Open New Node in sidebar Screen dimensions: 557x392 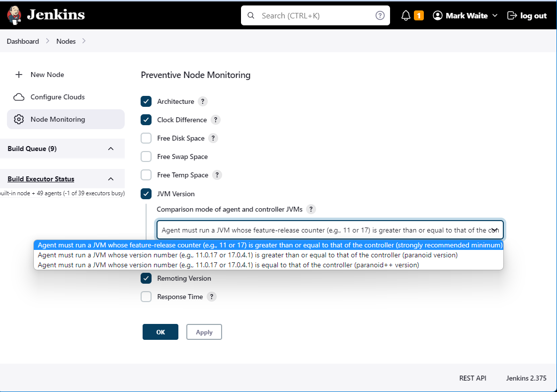tap(66, 75)
